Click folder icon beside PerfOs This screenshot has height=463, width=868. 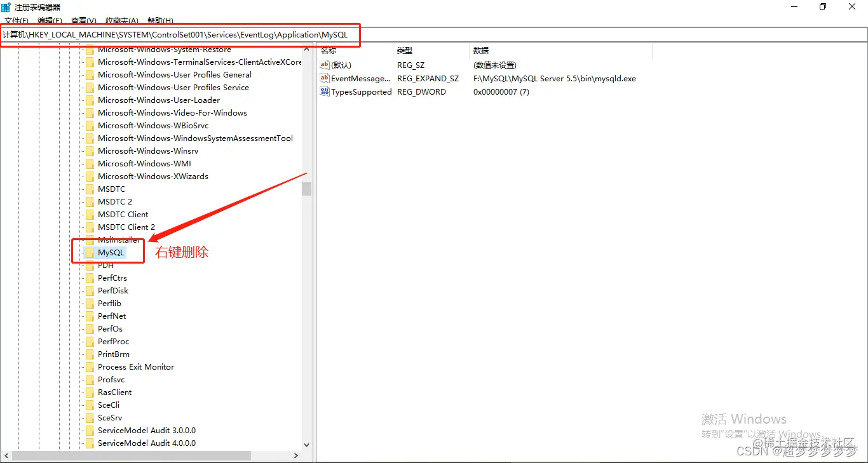tap(90, 329)
